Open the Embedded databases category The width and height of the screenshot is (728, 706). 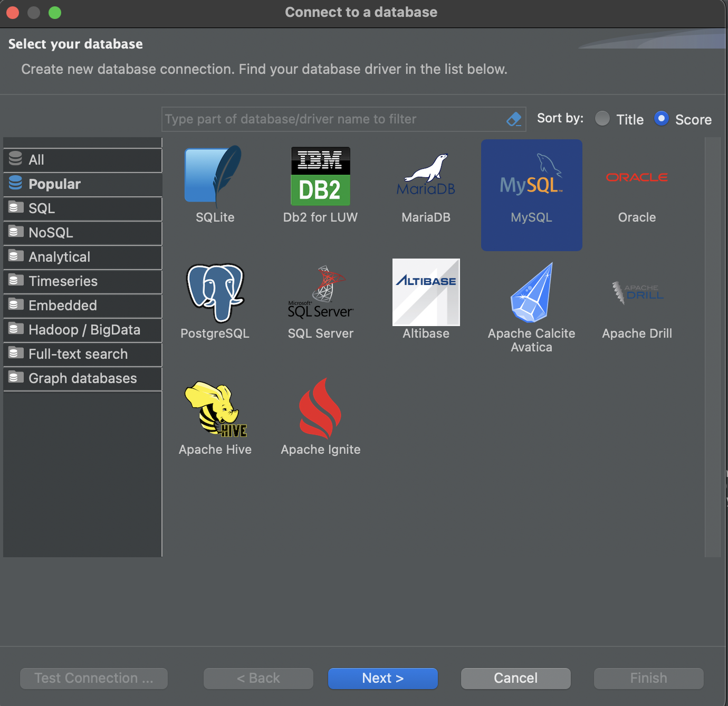[83, 306]
